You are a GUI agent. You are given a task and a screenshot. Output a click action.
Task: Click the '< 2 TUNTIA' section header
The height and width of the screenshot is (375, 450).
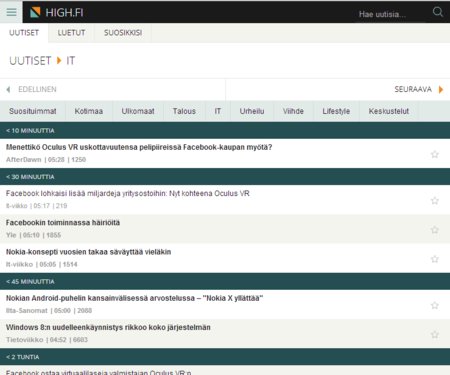click(225, 357)
